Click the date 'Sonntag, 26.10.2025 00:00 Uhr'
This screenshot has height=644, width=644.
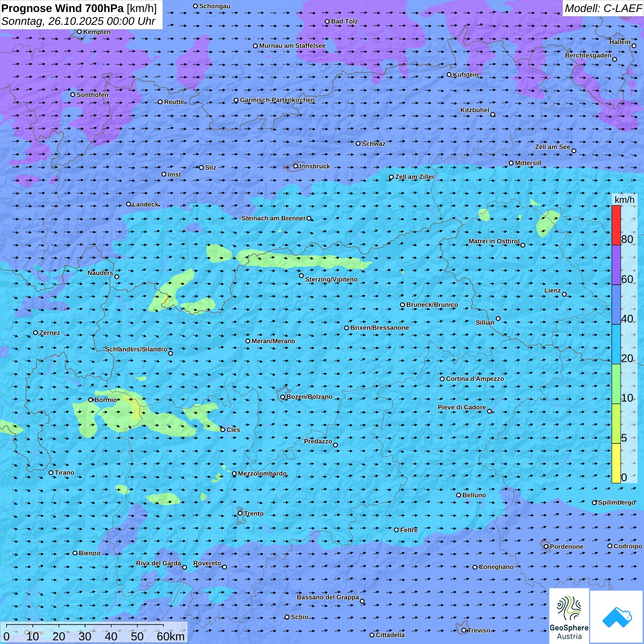click(78, 22)
